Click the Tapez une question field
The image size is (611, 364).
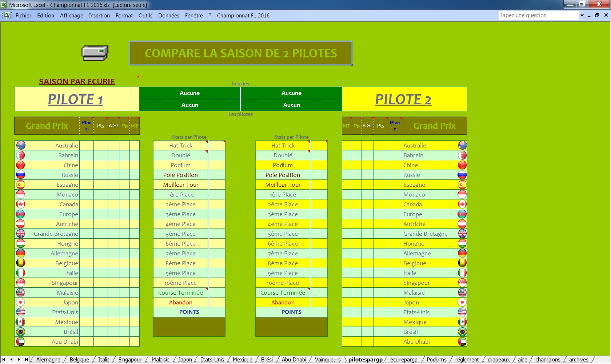[539, 15]
